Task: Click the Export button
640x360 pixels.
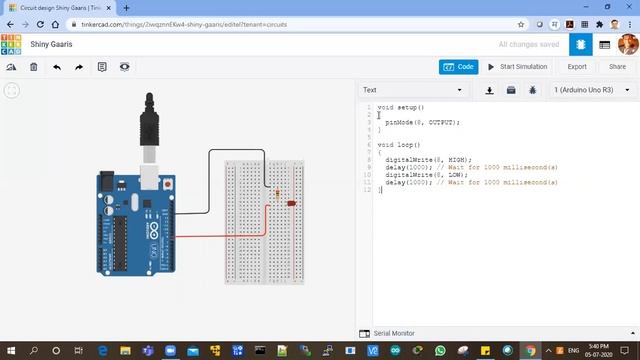Action: coord(577,67)
